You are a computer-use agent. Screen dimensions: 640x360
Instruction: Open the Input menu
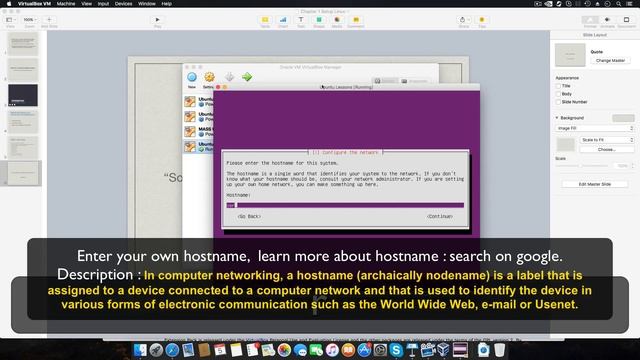tap(103, 4)
